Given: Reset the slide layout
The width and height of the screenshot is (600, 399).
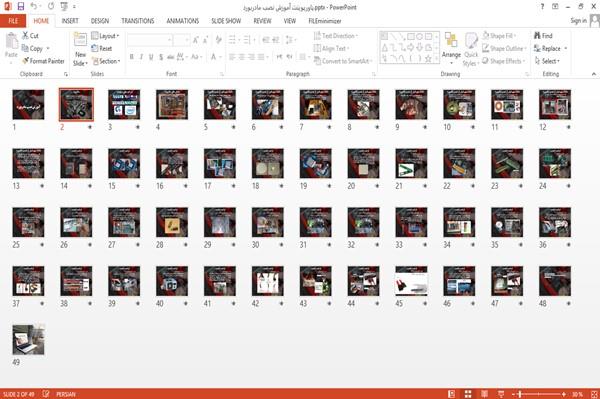Looking at the screenshot, I should click(x=102, y=48).
